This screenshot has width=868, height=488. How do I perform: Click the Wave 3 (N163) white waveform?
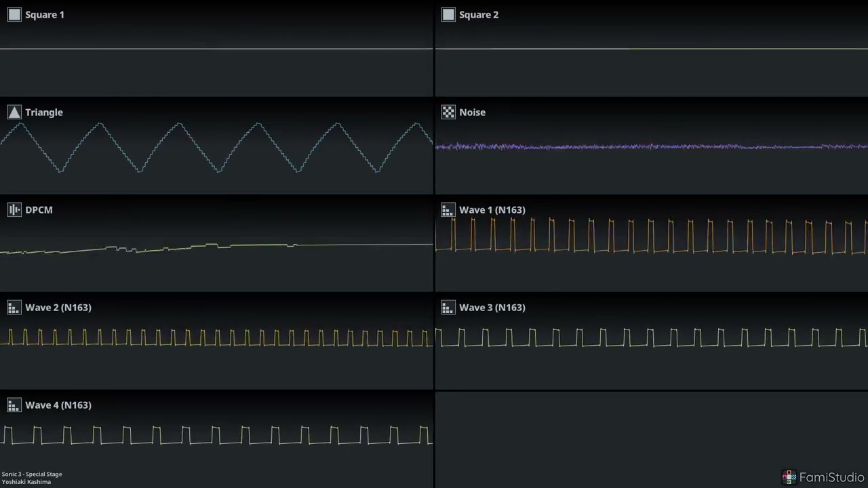(x=651, y=338)
